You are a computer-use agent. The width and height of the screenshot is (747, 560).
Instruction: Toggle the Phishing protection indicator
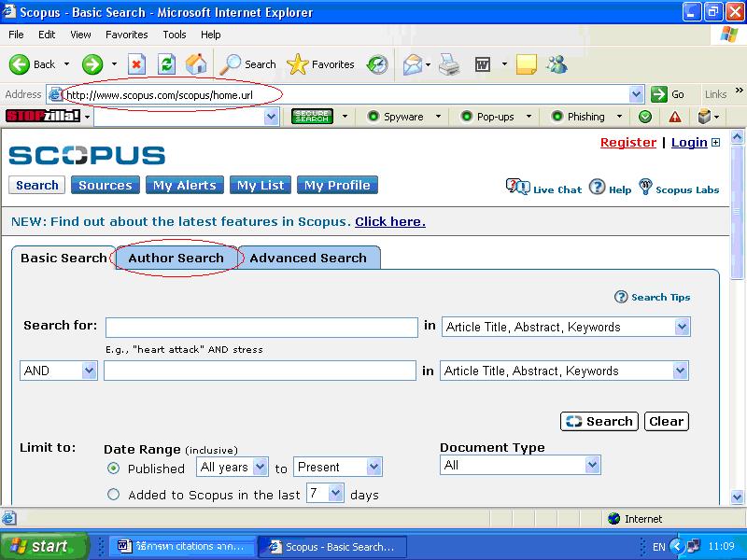557,116
